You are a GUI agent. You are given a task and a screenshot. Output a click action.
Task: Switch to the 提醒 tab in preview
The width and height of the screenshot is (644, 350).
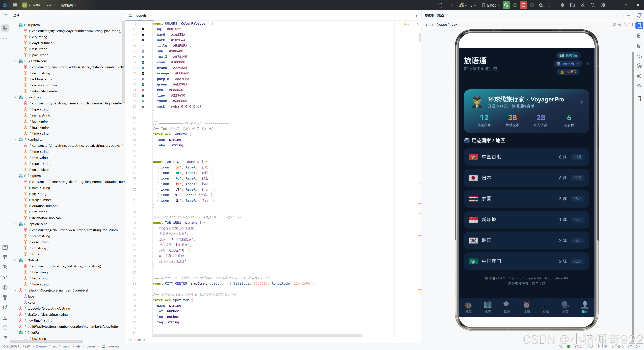pyautogui.click(x=526, y=308)
